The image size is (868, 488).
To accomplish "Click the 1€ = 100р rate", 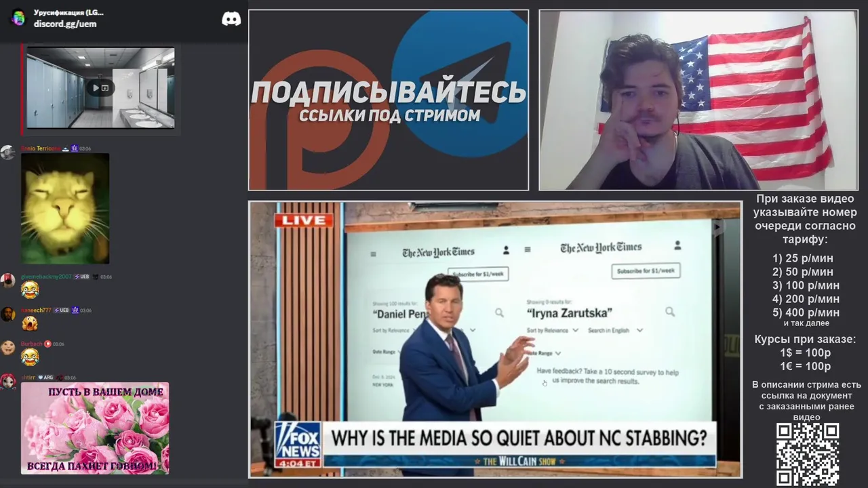I will 805,366.
